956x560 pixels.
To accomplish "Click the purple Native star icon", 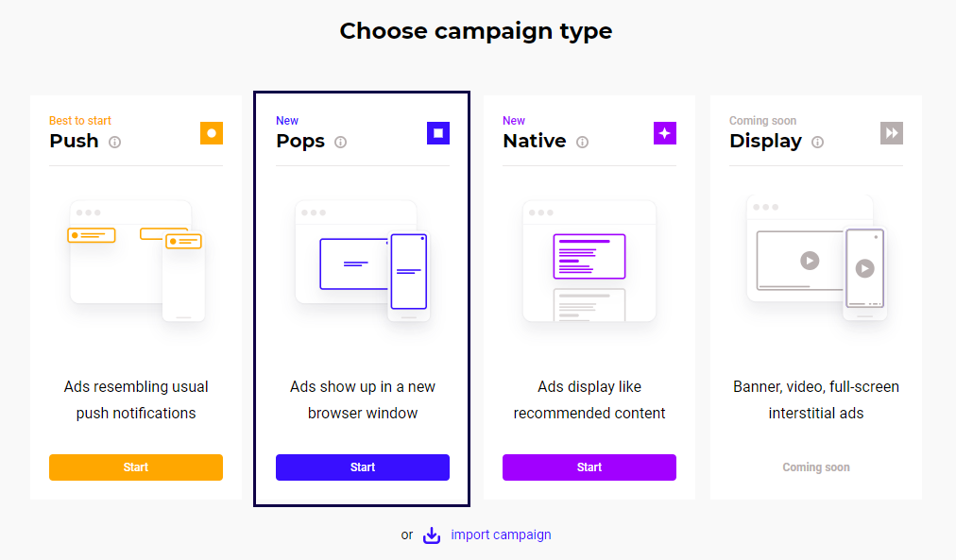I will tap(665, 133).
